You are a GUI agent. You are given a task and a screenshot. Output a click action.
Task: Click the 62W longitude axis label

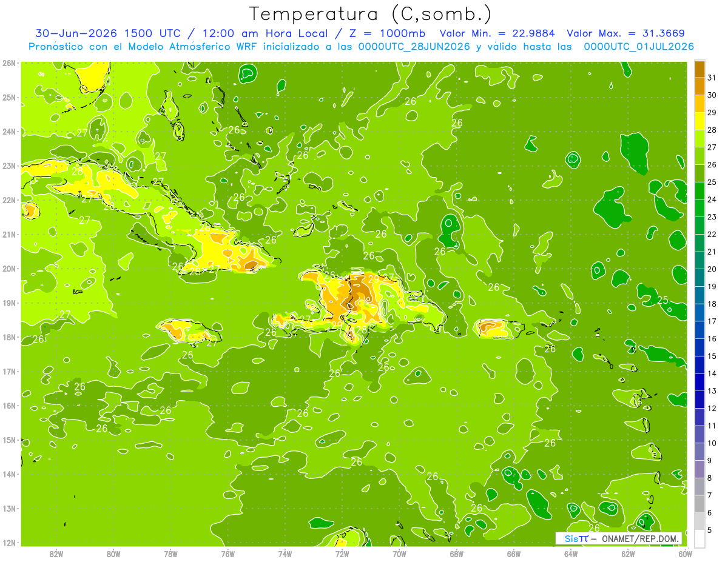click(628, 554)
